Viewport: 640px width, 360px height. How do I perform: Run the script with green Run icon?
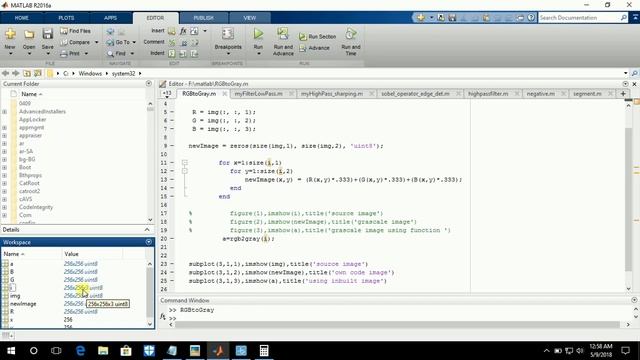point(258,34)
